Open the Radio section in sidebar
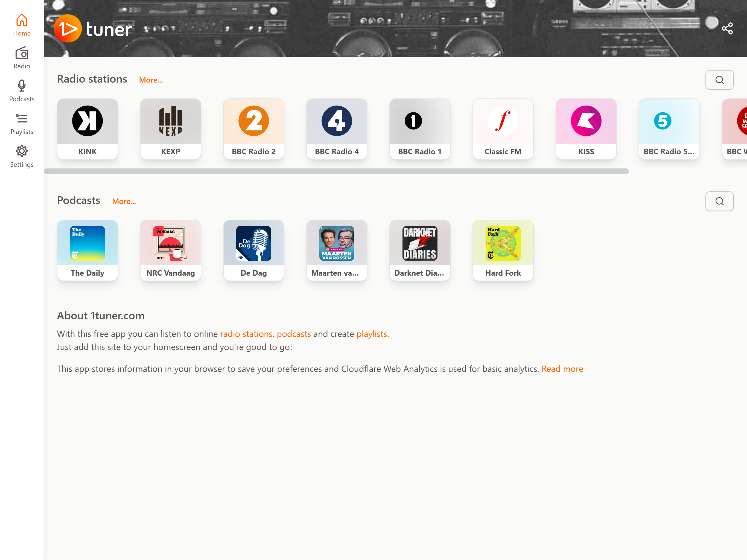The width and height of the screenshot is (747, 560). pos(22,58)
